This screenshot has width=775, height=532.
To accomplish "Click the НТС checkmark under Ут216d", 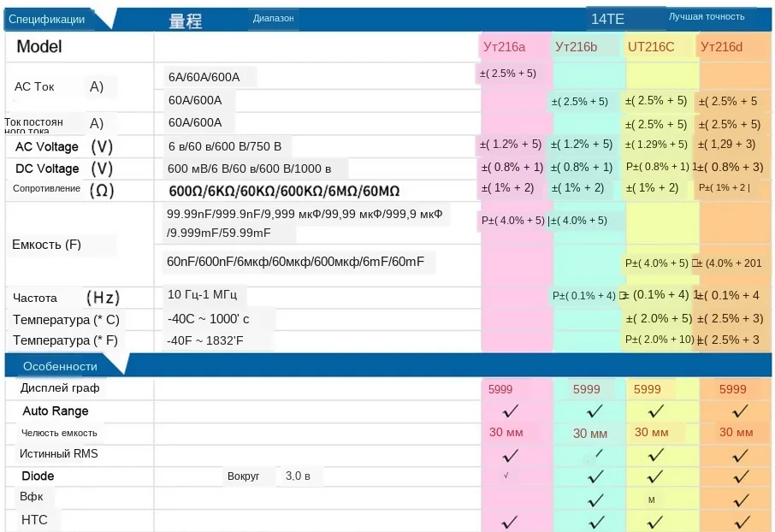I will tap(742, 522).
